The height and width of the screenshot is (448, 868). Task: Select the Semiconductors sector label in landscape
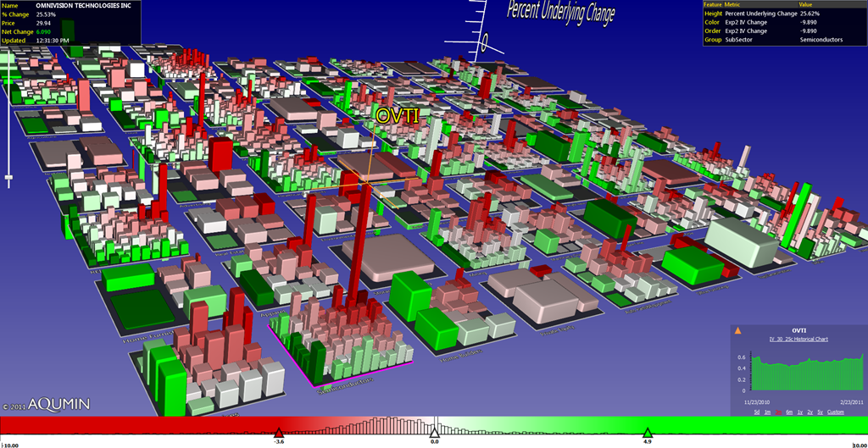[346, 386]
